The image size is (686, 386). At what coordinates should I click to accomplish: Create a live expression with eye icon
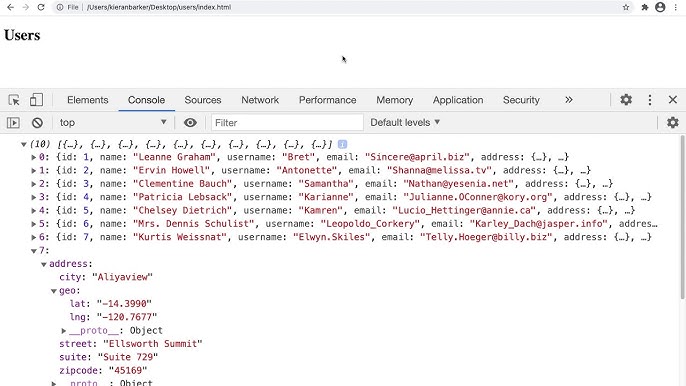pos(190,123)
